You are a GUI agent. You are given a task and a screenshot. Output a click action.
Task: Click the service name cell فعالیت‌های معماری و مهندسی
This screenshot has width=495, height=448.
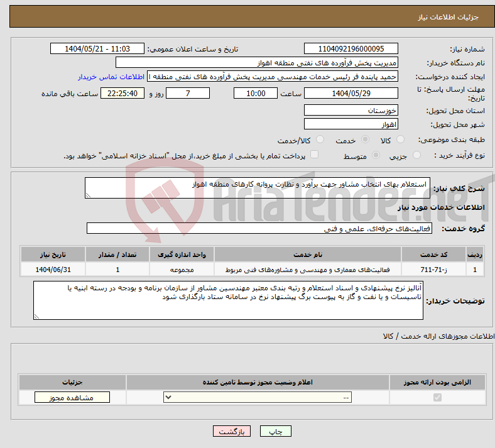click(307, 270)
